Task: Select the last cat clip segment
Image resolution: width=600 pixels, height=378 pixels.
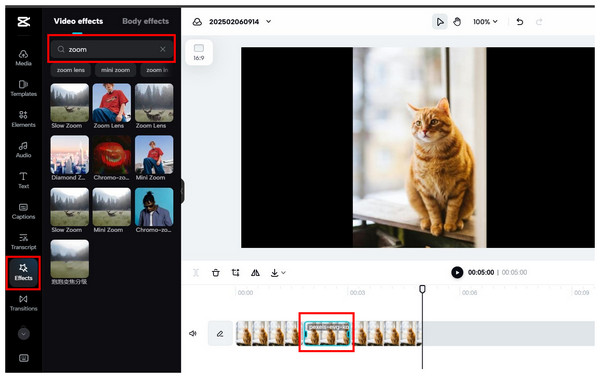Action: (x=386, y=334)
